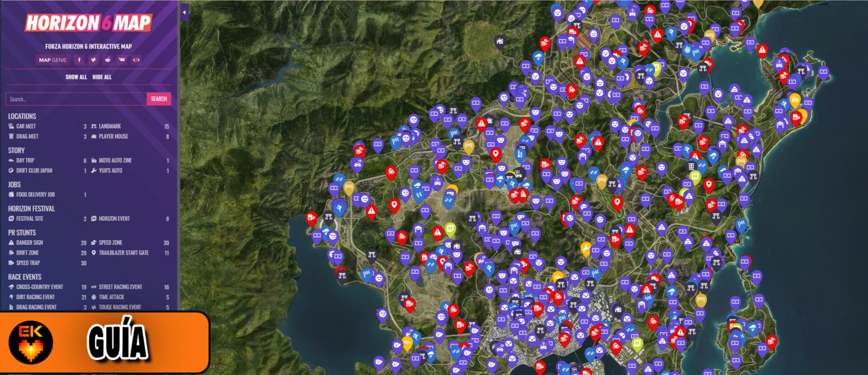Open the Reddit share icon

(108, 60)
